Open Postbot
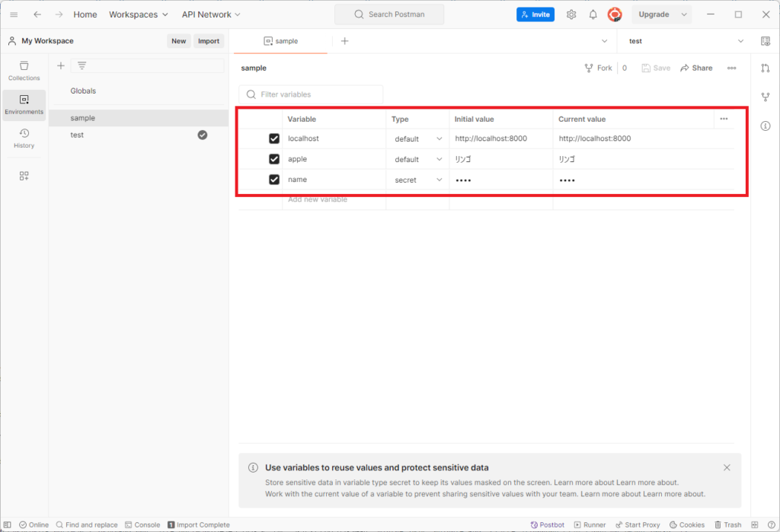Viewport: 780px width, 532px height. (x=547, y=524)
